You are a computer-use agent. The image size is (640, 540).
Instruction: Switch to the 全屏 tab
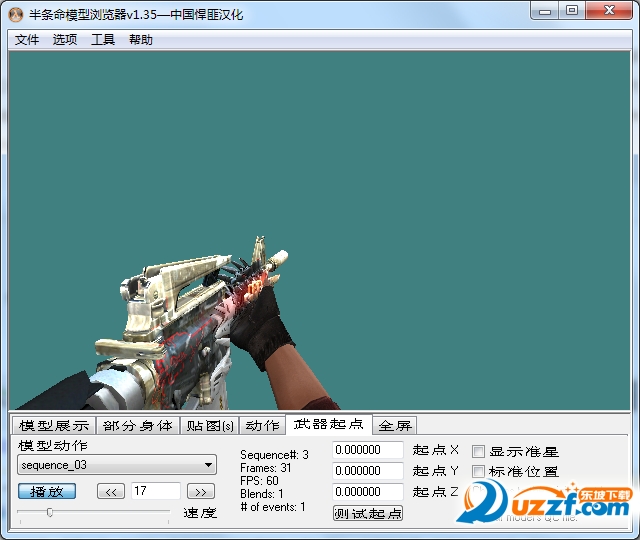click(395, 426)
